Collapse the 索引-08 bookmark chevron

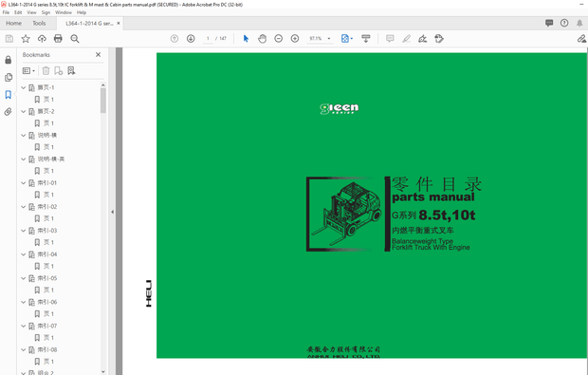click(24, 350)
